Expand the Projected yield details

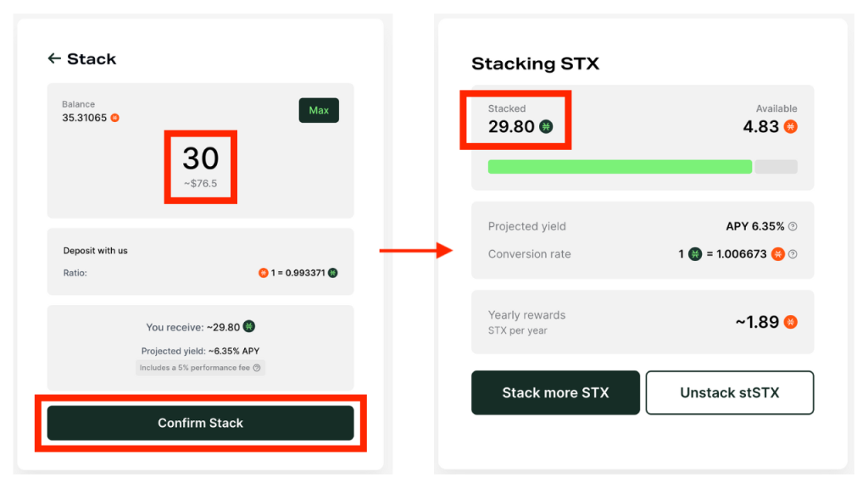click(526, 226)
